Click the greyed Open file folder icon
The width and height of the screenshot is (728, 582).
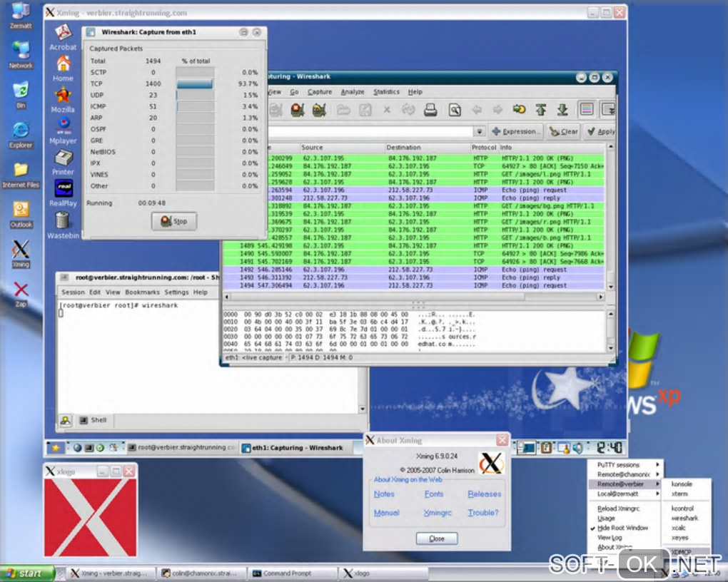coord(343,110)
